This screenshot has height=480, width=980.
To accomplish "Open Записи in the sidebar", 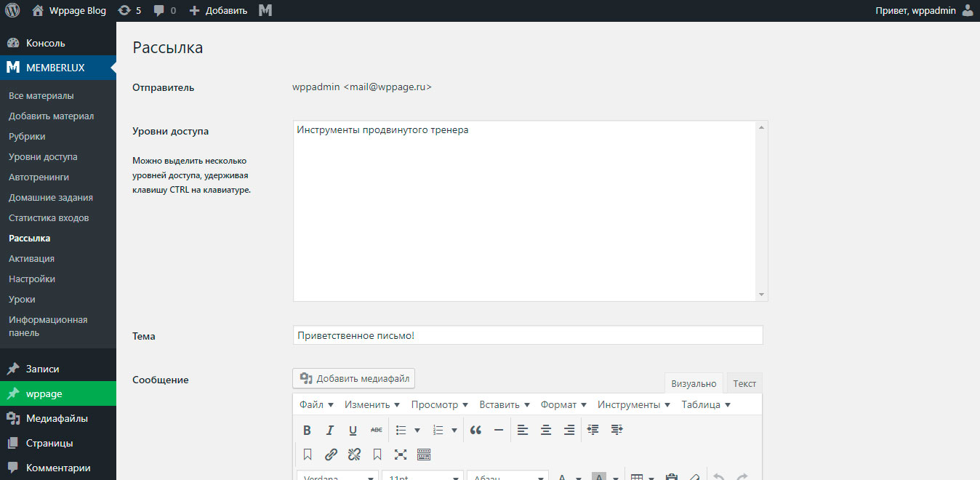I will click(58, 369).
